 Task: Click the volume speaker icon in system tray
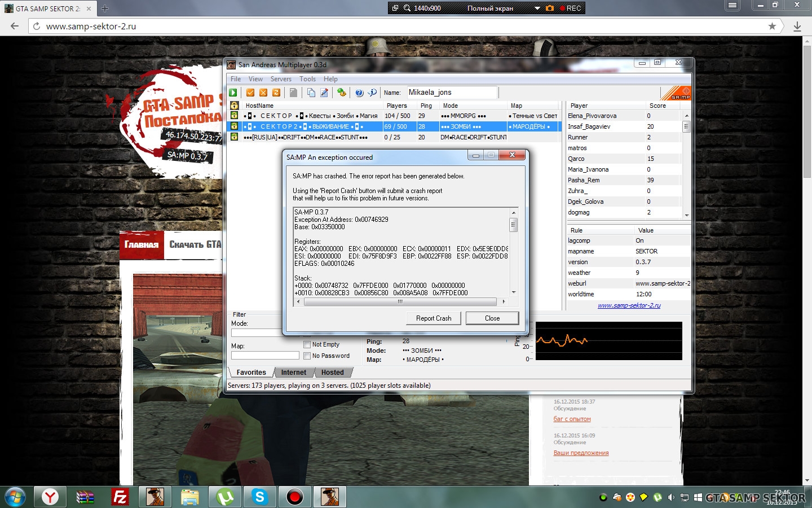[x=671, y=497]
